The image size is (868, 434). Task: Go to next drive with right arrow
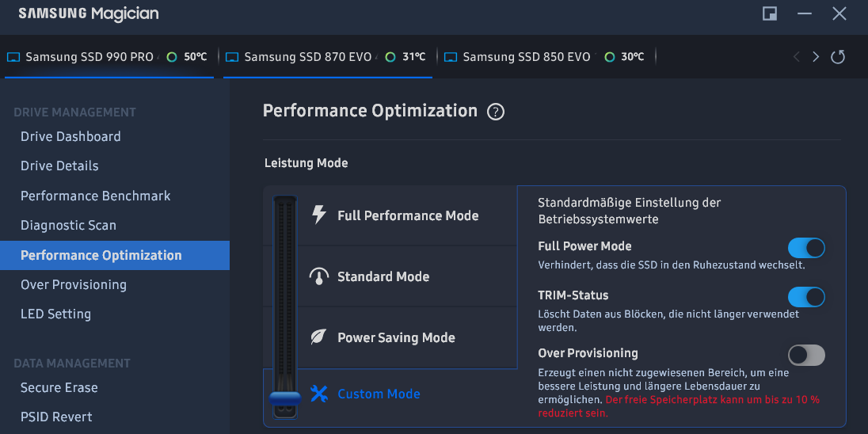click(816, 56)
